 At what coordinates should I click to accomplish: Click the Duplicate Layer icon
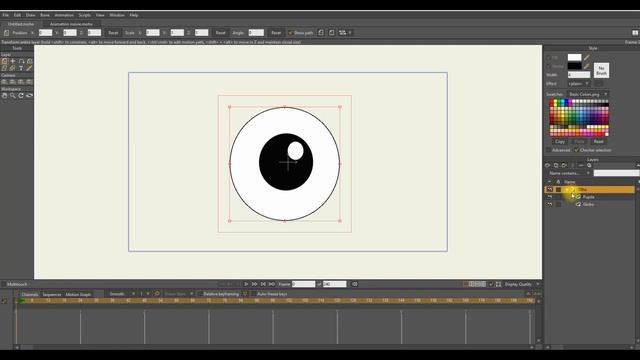556,165
